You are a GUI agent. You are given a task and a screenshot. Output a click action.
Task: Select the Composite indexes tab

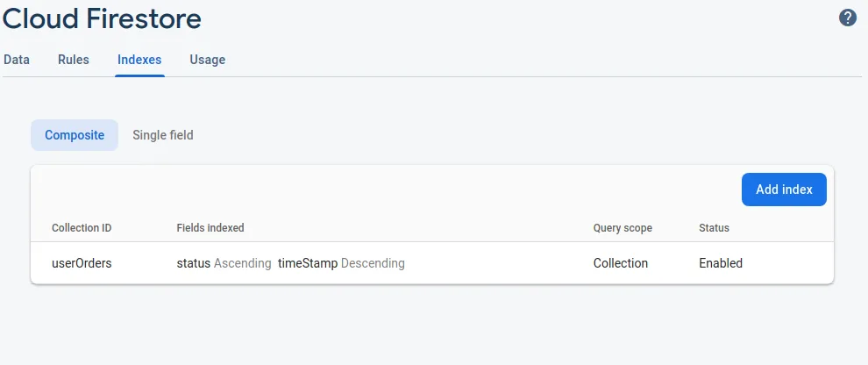[75, 135]
